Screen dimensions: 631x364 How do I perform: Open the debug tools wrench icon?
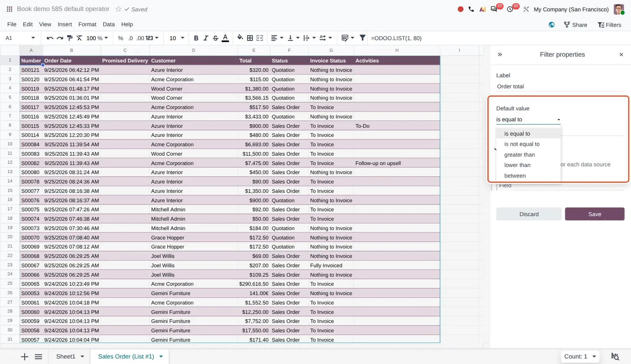coord(526,9)
